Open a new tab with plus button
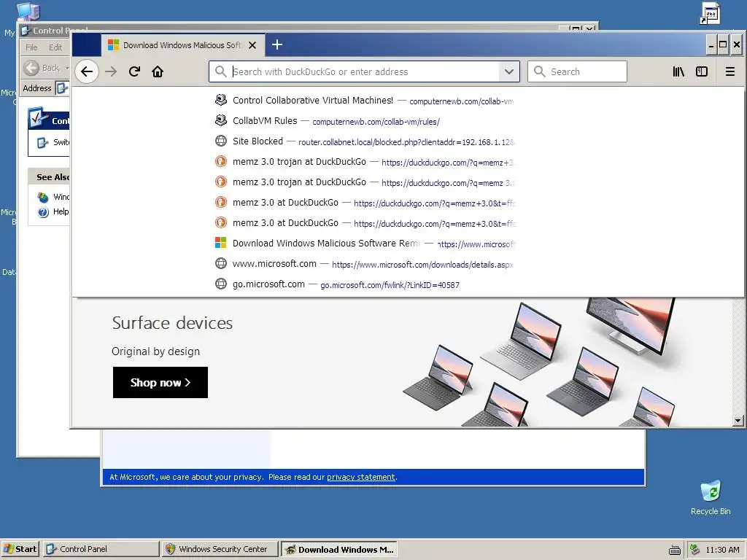This screenshot has width=747, height=560. 277,44
